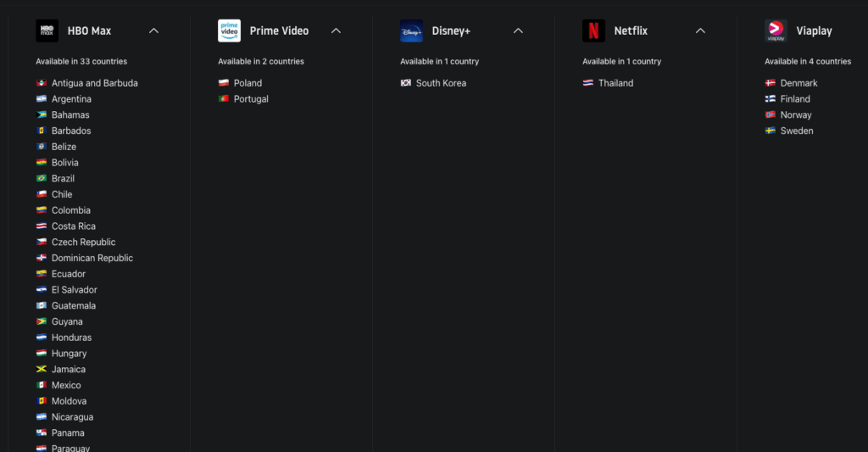Click the 'Available in 33 countries' text

coord(81,62)
